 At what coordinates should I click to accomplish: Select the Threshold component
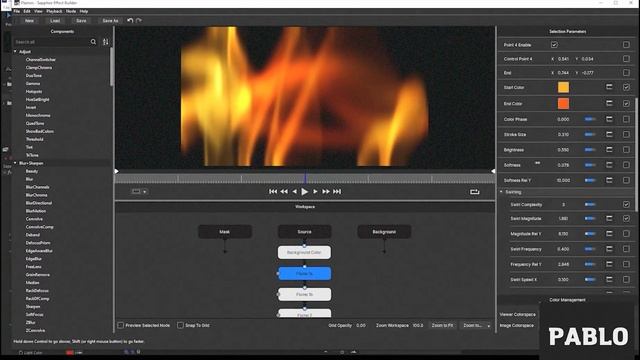point(35,139)
